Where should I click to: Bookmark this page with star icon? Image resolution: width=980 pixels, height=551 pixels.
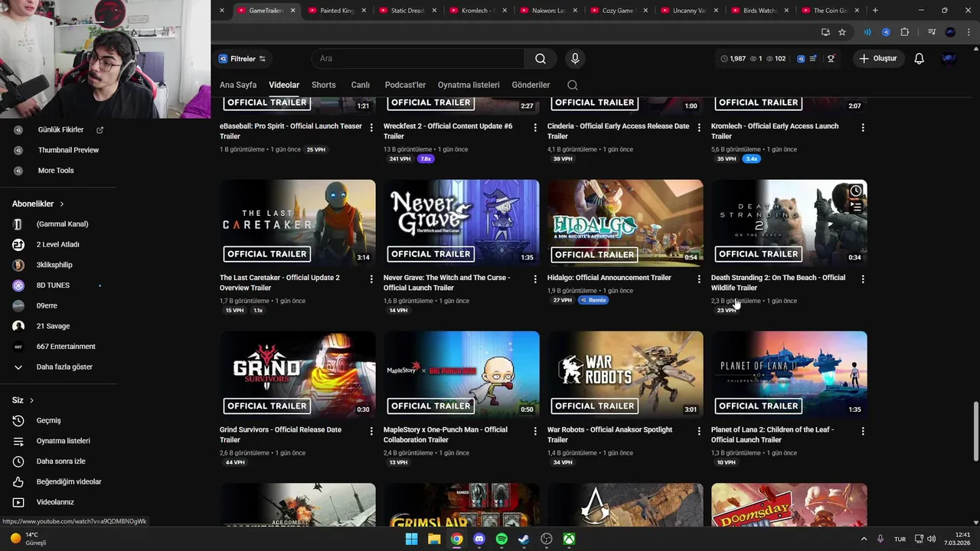842,32
